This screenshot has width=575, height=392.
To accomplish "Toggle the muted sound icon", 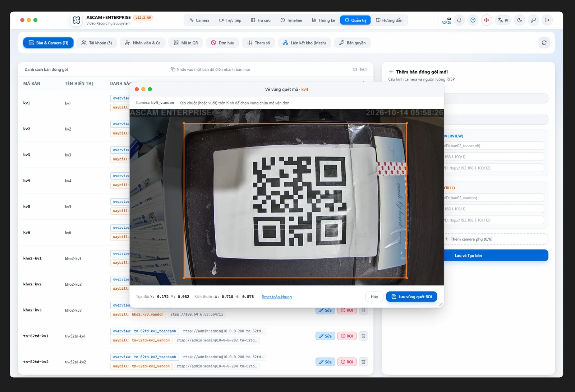I will (487, 20).
